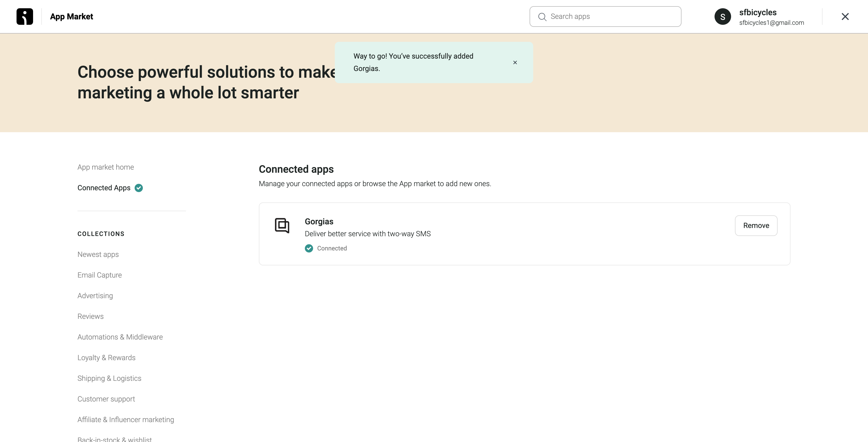Click the 'successfully added Gorgias' message text
Screen dimensions: 868x442
point(413,62)
